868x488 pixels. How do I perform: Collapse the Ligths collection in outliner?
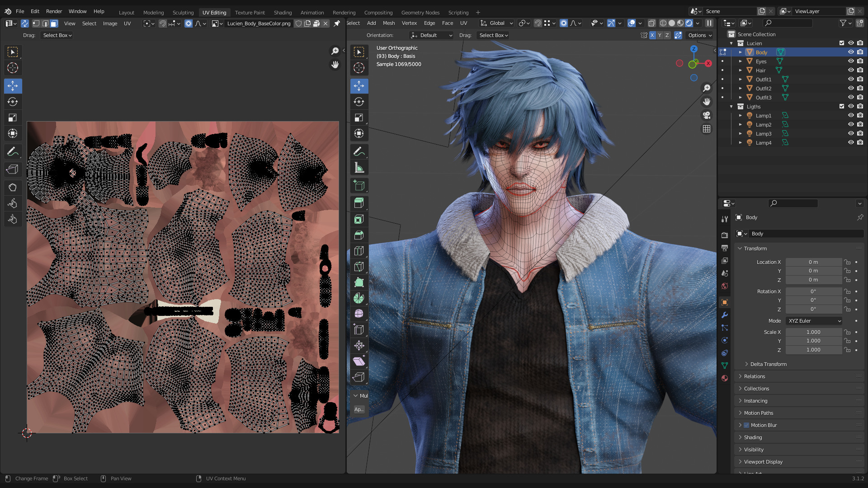point(731,107)
